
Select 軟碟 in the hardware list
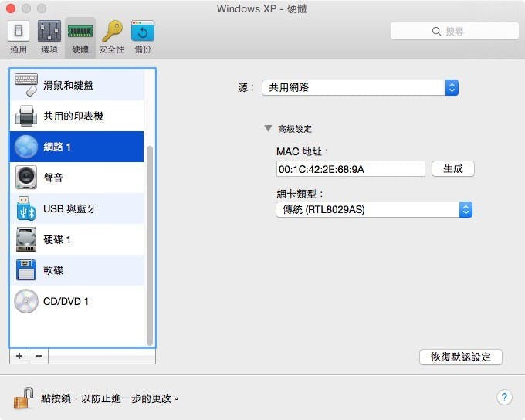click(76, 270)
